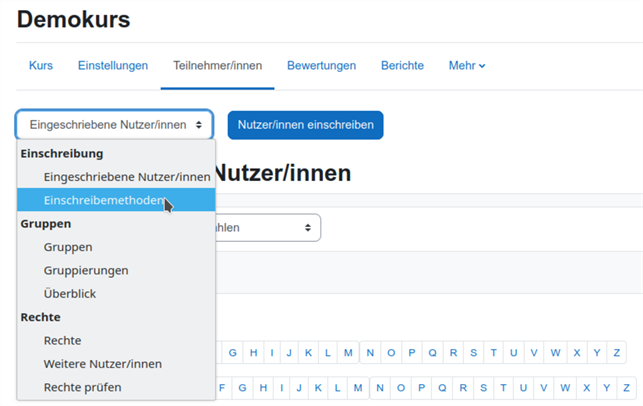Click letter N in the lower initials bar
Viewport: 643px width, 406px height.
tap(381, 388)
